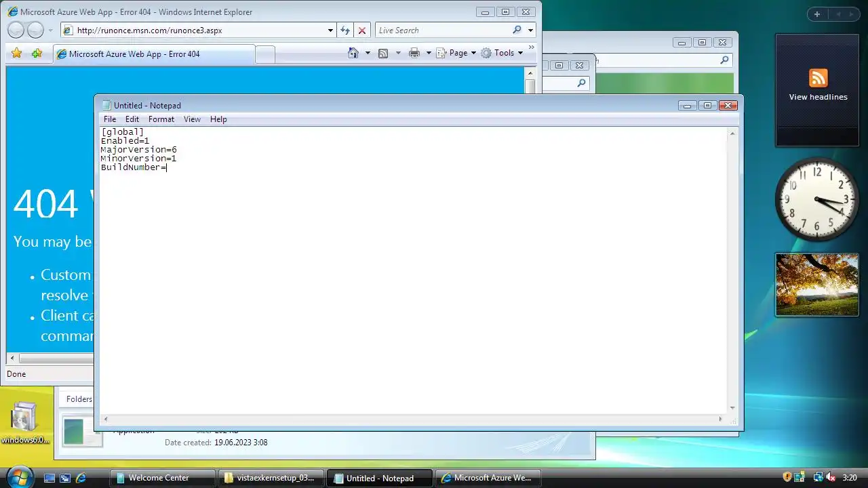Expand Home button dropdown arrow
868x488 pixels.
[368, 53]
